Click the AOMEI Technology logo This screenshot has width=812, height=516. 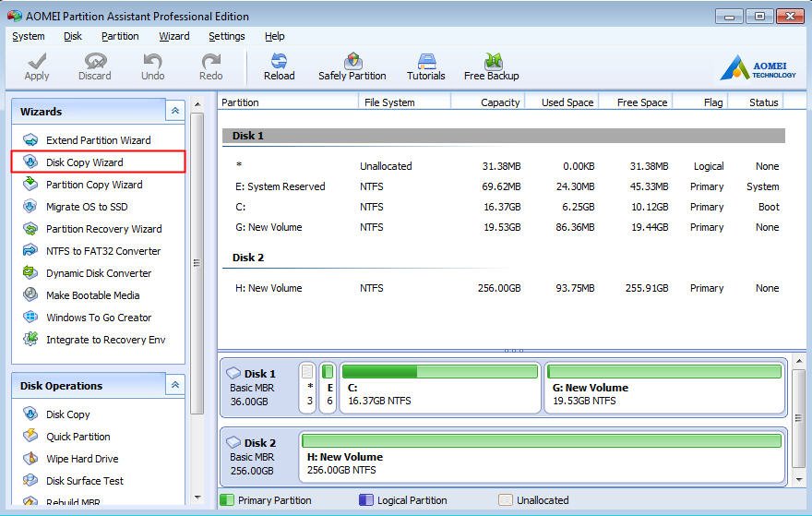coord(758,68)
